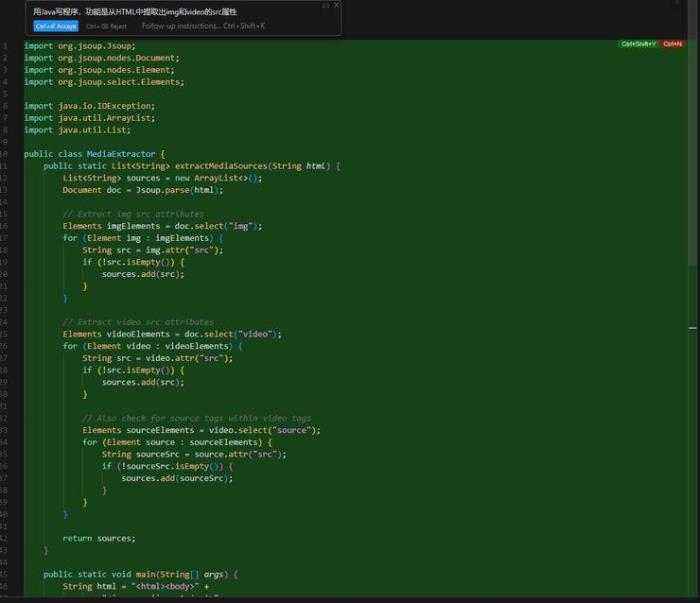Click 'Jsoup.parse(html)' call
This screenshot has height=603, width=700.
pos(177,190)
